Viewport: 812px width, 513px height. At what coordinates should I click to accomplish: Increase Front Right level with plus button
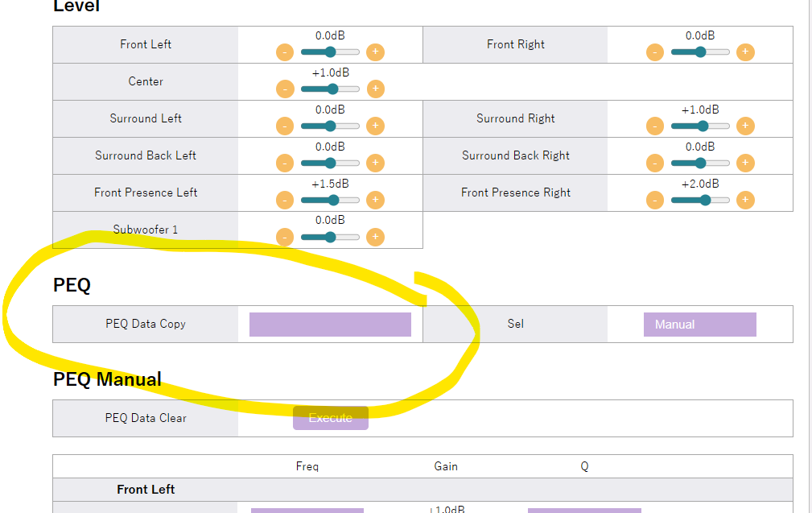click(745, 52)
